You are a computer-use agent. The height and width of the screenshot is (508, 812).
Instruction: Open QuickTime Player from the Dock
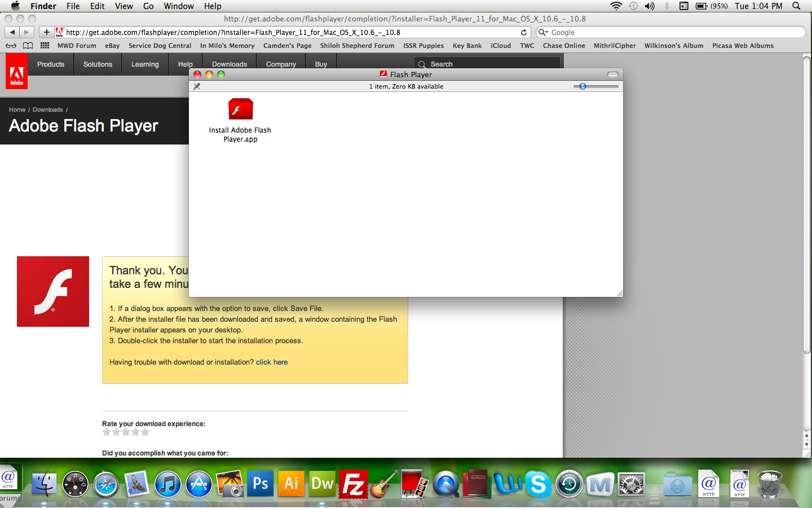coord(446,484)
